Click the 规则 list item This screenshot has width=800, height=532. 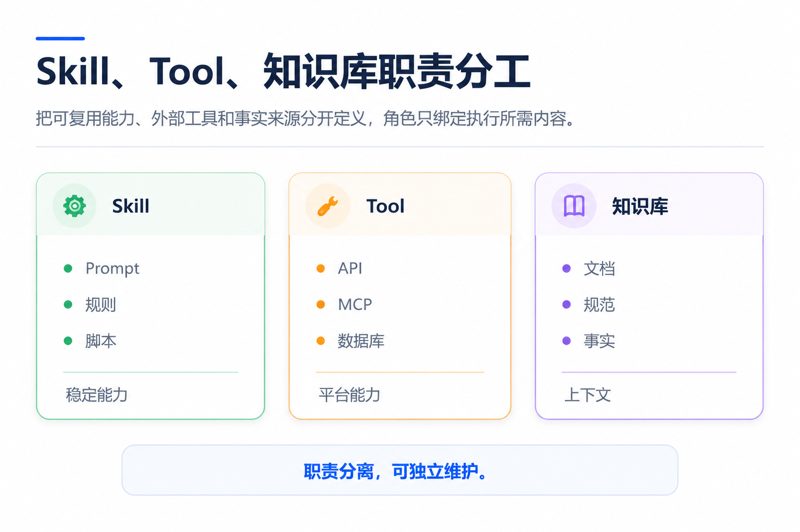[100, 305]
